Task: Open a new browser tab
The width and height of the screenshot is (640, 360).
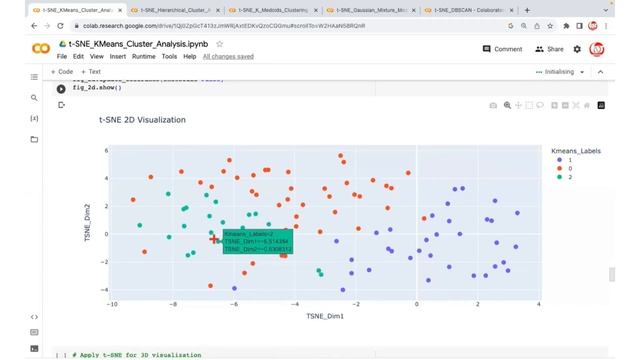Action: pos(527,10)
